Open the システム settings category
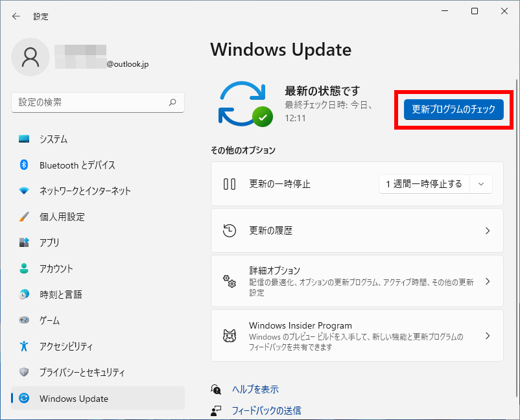520x420 pixels. [97, 139]
